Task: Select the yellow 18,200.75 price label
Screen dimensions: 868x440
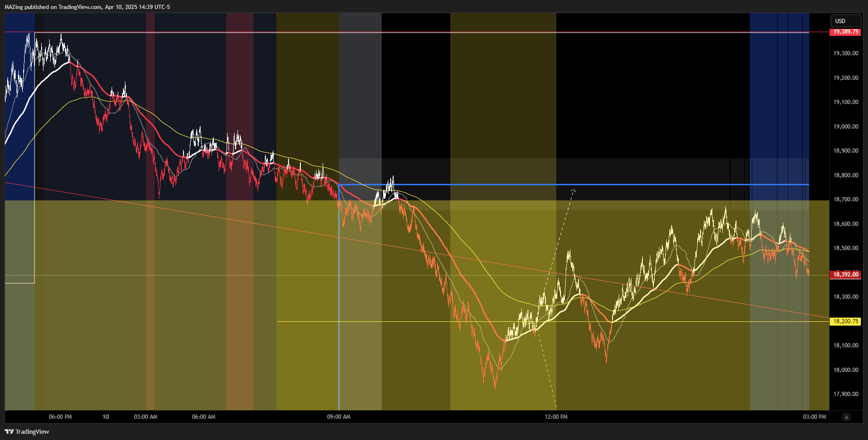Action: 846,321
